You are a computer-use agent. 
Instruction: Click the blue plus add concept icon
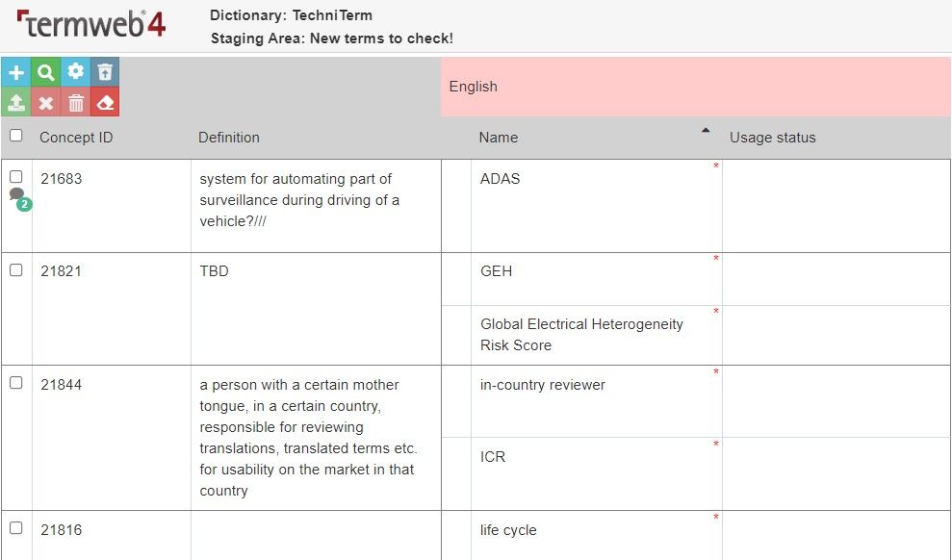tap(15, 72)
